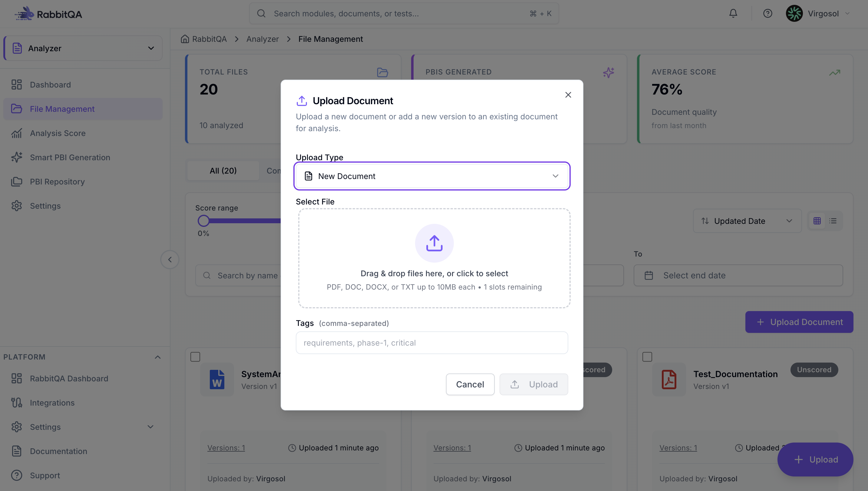The height and width of the screenshot is (491, 868).
Task: Open the Virgosol user menu chevron
Action: click(x=847, y=14)
